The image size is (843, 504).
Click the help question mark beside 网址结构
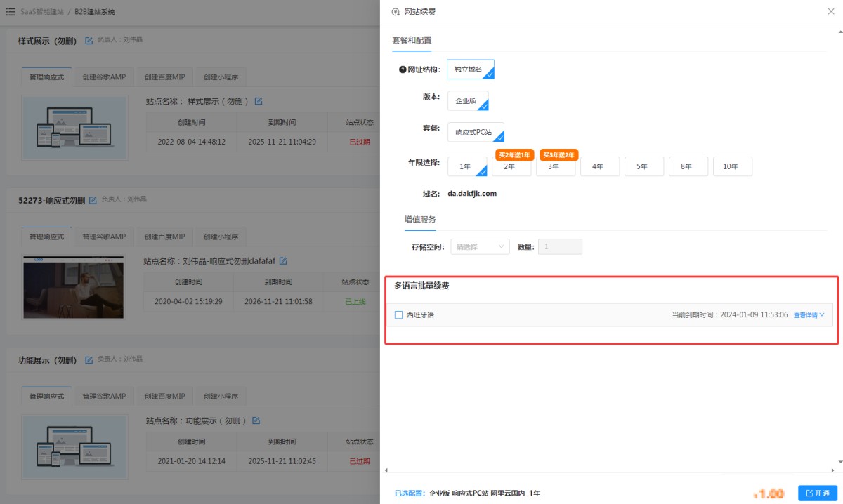coord(403,69)
